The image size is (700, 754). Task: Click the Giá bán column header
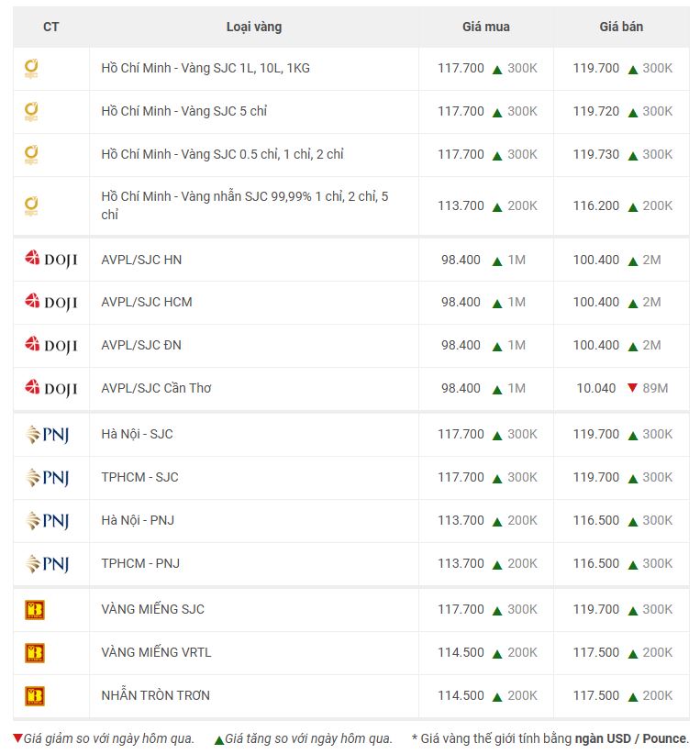pos(621,27)
